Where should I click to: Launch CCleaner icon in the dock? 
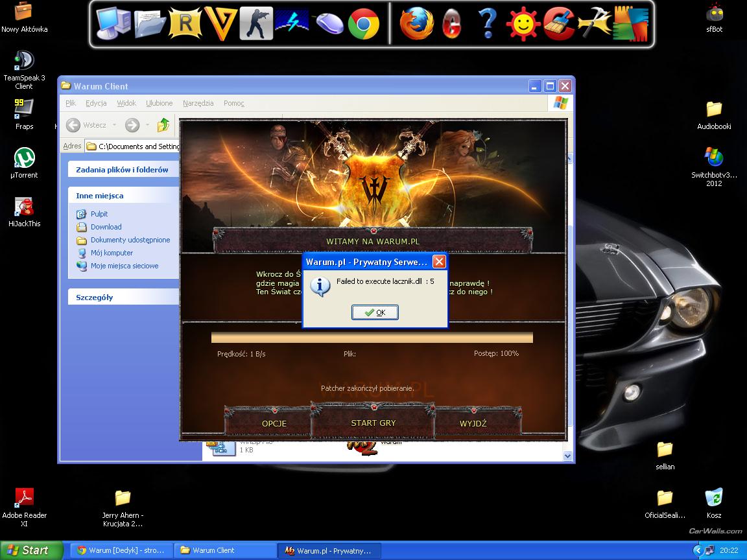(559, 23)
